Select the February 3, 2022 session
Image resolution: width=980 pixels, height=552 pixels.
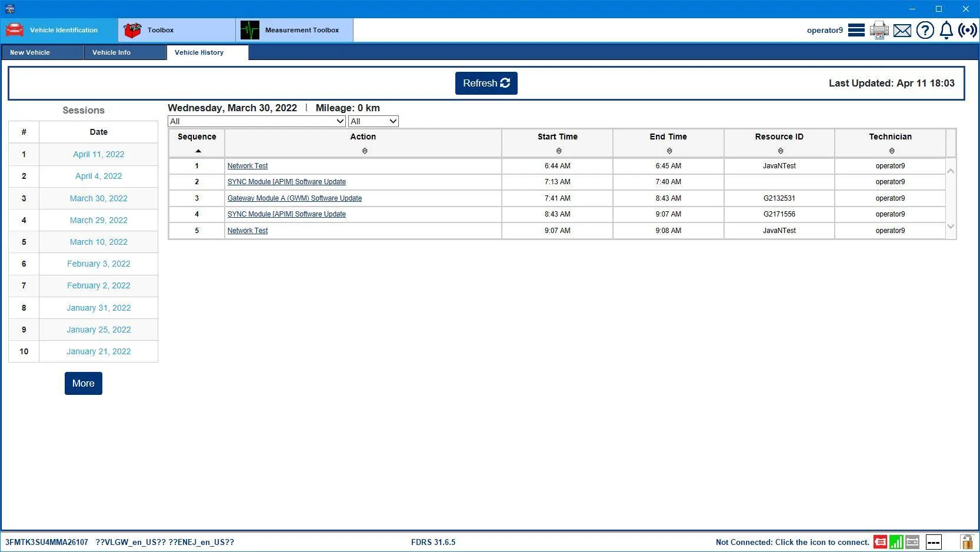99,264
